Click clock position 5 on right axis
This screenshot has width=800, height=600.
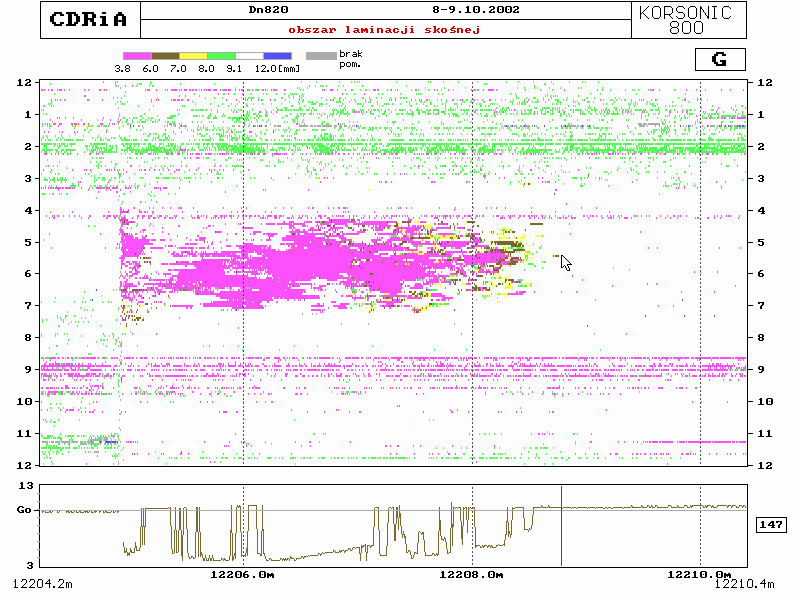tap(761, 242)
